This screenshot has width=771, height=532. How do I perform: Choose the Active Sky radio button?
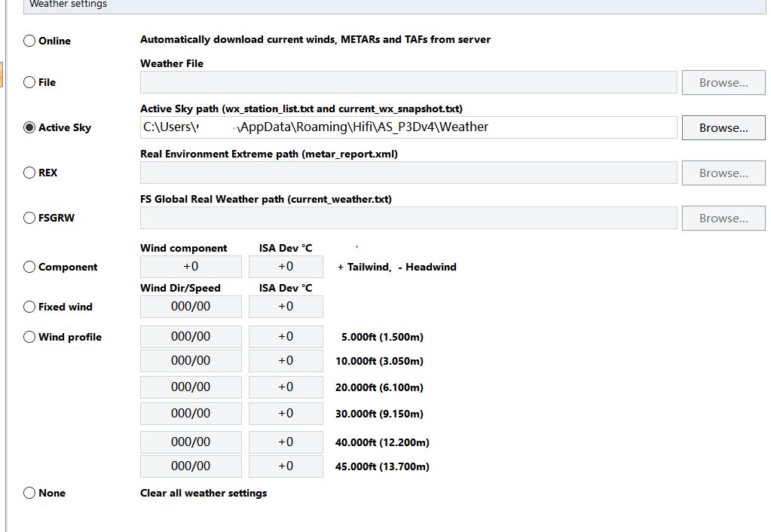click(29, 127)
